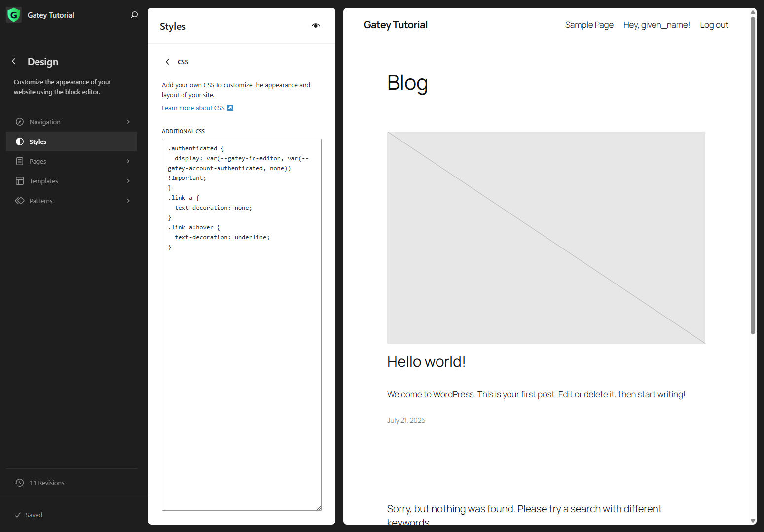The width and height of the screenshot is (764, 532).
Task: Click the ADDITIONAL CSS label
Action: pyautogui.click(x=183, y=131)
